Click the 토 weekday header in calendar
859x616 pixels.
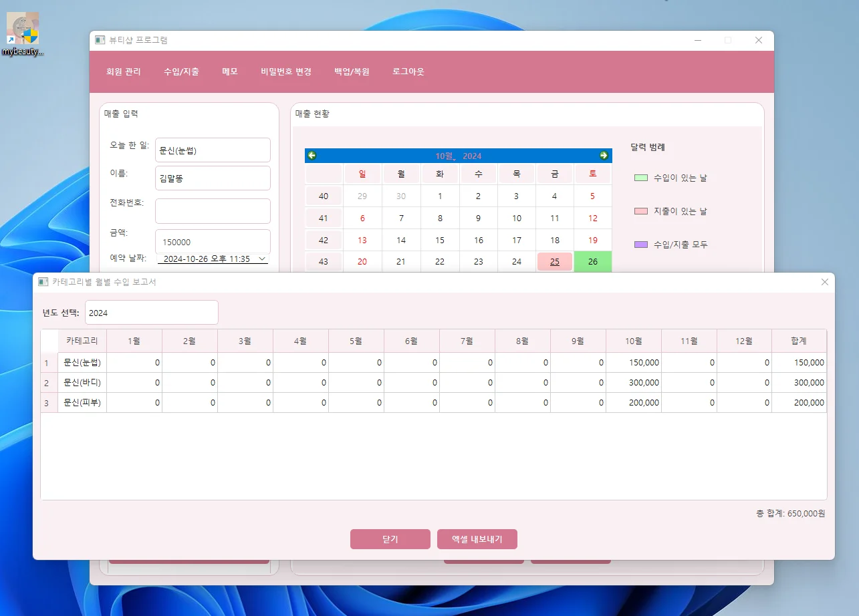[593, 174]
